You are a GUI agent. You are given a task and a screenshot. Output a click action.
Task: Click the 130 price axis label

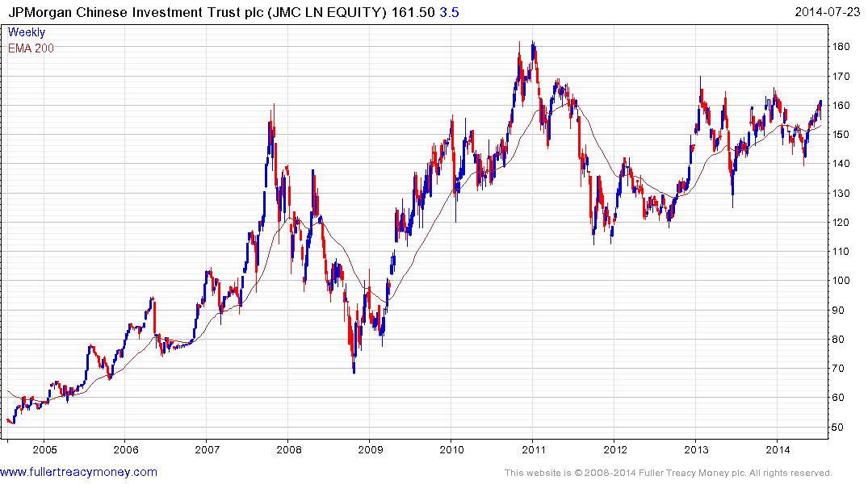(x=841, y=193)
